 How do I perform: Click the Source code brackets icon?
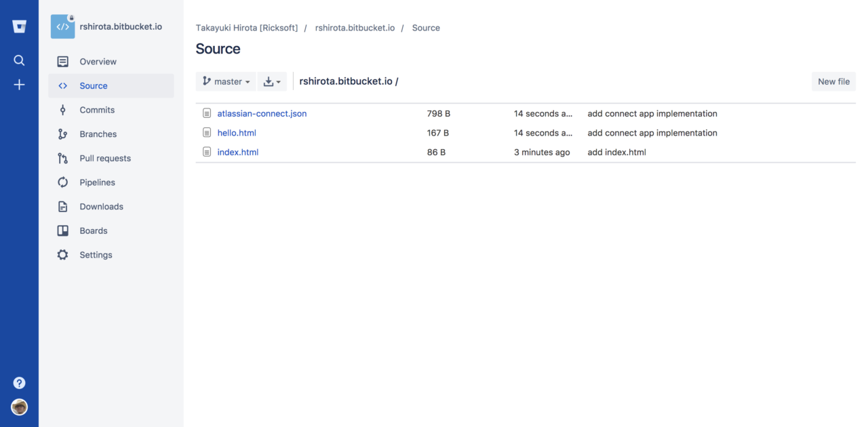(63, 86)
